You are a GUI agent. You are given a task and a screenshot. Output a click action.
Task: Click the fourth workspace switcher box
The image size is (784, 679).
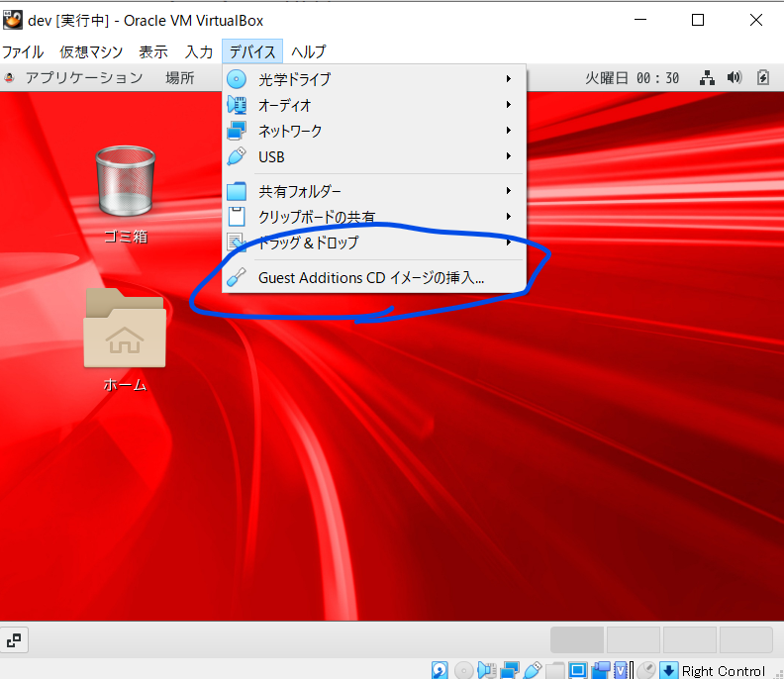(x=746, y=640)
